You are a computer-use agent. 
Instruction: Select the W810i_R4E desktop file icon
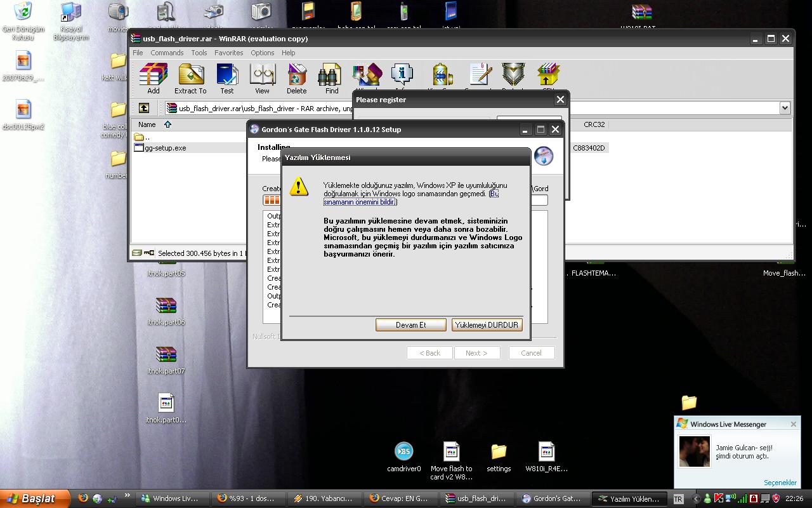click(x=546, y=457)
